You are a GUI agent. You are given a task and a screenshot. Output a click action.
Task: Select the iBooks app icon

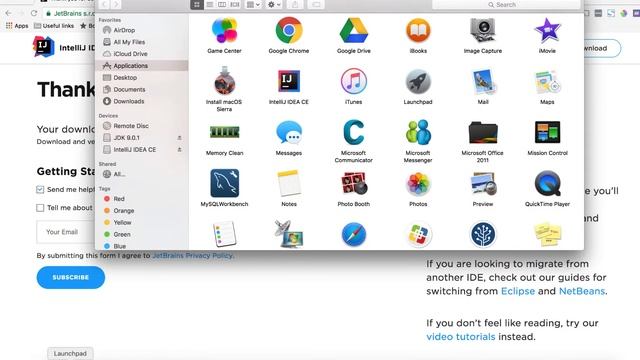click(x=418, y=31)
